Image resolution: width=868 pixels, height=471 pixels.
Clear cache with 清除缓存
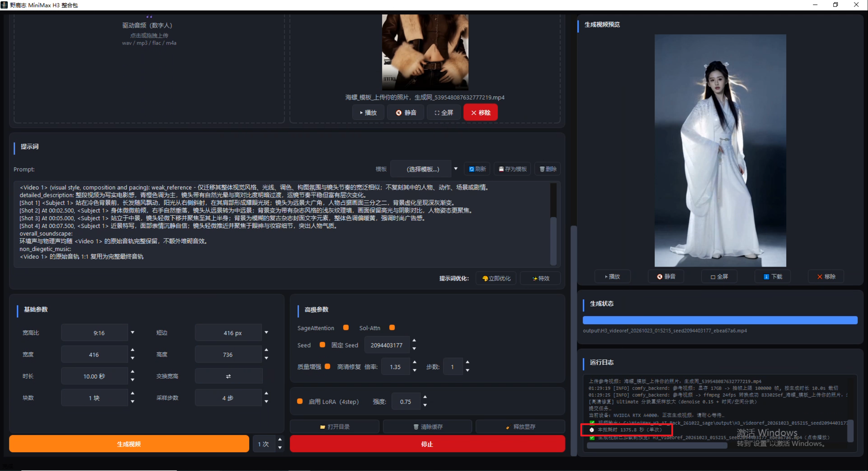click(x=427, y=427)
